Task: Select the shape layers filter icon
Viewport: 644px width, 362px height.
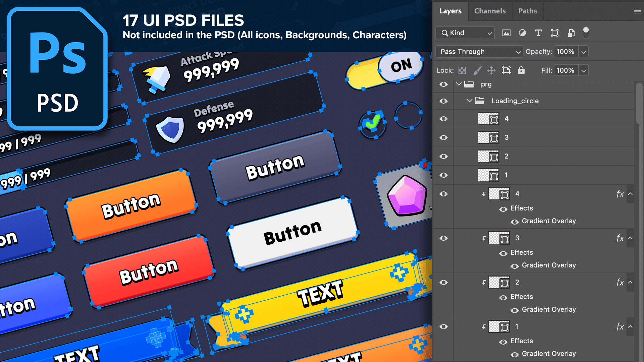Action: tap(554, 33)
